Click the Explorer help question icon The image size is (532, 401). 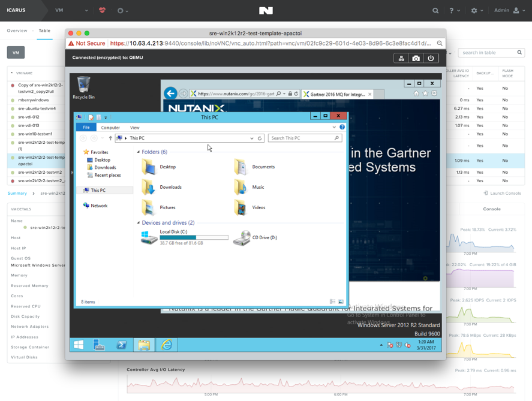[342, 127]
